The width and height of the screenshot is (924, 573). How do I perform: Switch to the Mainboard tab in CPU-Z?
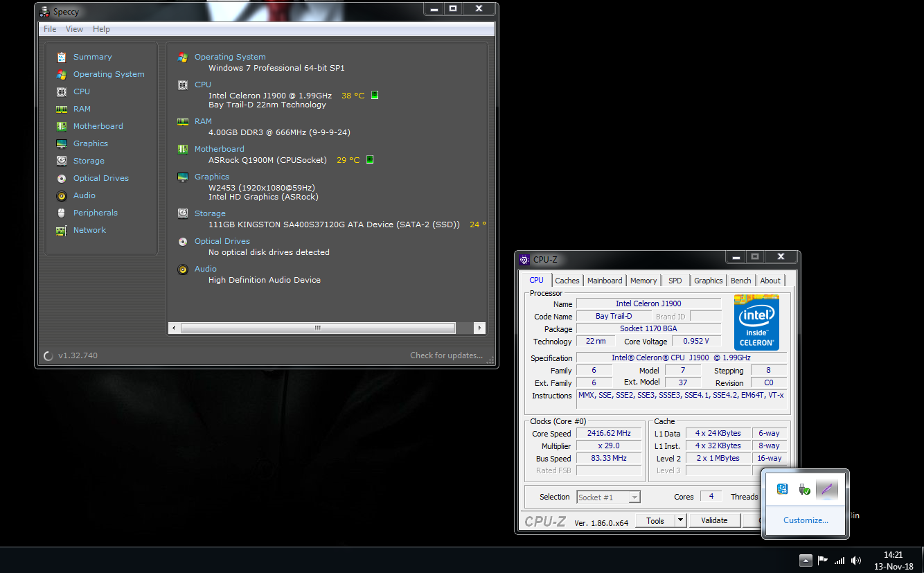pyautogui.click(x=605, y=281)
